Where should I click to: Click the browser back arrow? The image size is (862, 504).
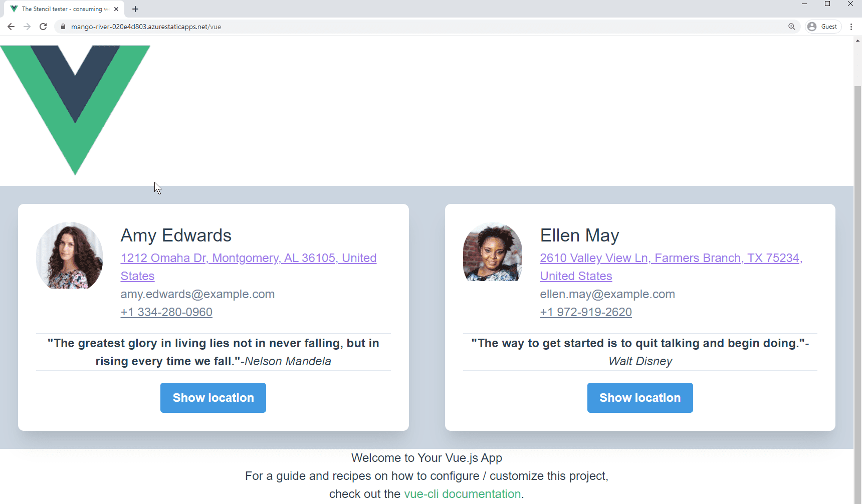11,27
